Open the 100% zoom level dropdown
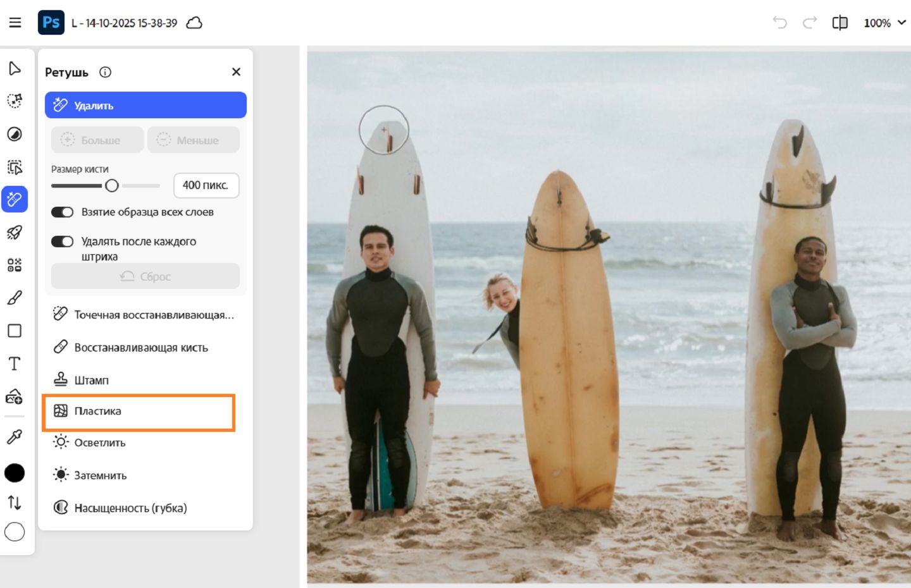The width and height of the screenshot is (911, 588). tap(884, 23)
